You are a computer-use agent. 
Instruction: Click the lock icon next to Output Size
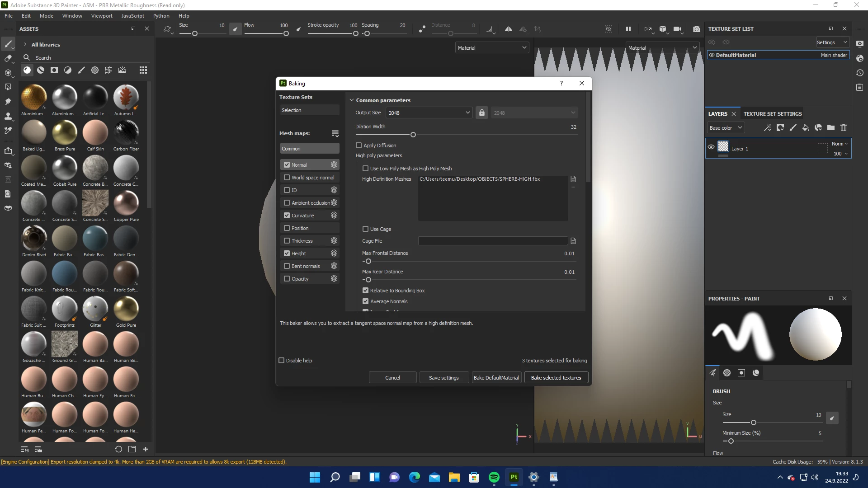pyautogui.click(x=481, y=113)
